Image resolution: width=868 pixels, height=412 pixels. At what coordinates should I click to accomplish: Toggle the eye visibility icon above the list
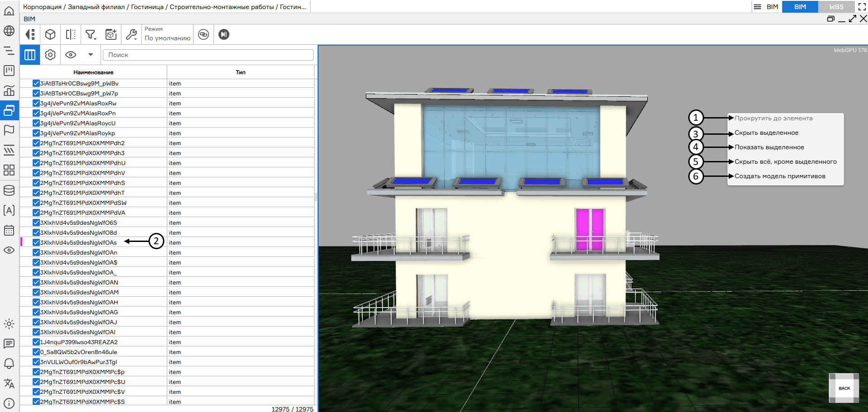click(71, 55)
